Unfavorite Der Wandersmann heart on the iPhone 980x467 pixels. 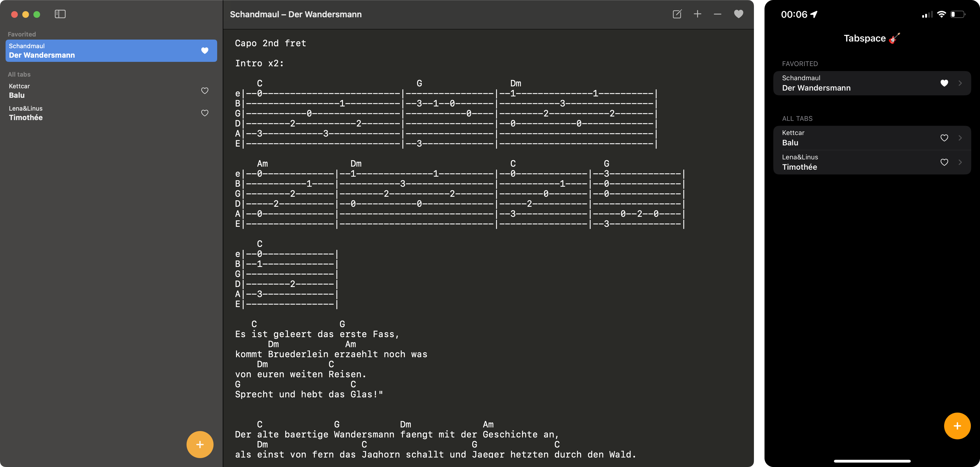click(944, 83)
